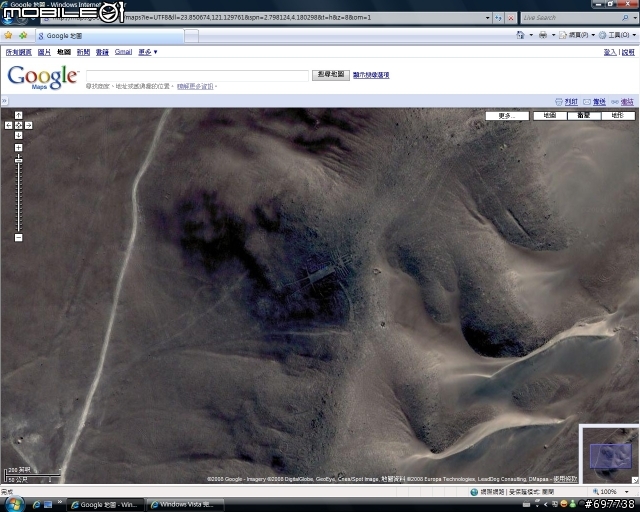Image resolution: width=640 pixels, height=512 pixels.
Task: Select the Google 地圖 browser tab
Action: tap(109, 36)
